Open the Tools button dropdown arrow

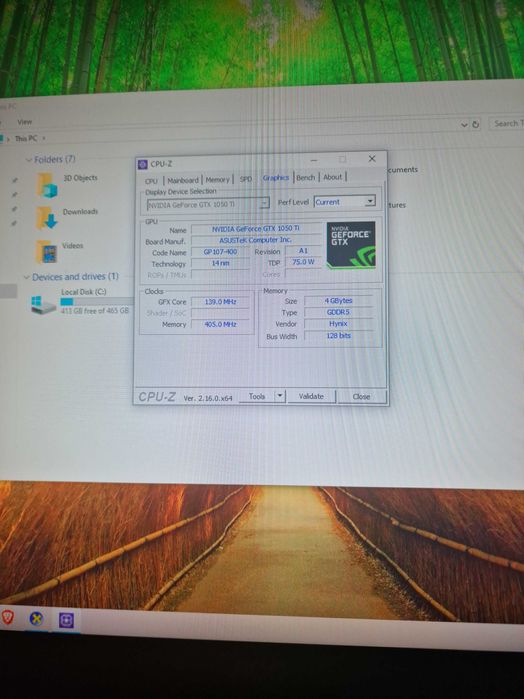point(280,396)
